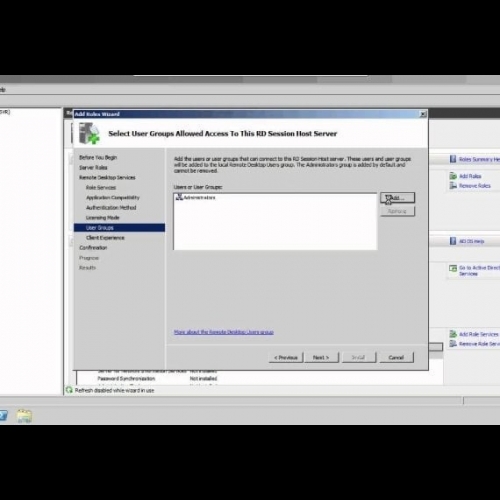
Task: Select the Confirmation wizard step
Action: pos(93,248)
